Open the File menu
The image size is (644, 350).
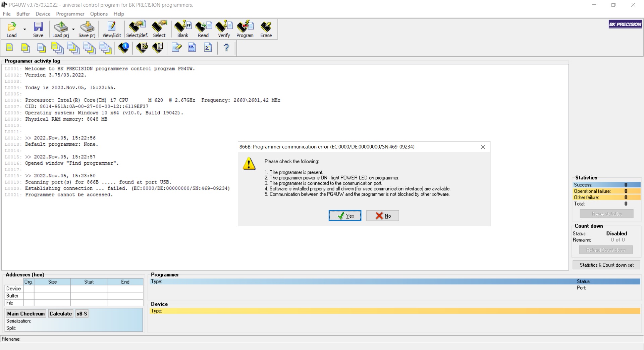pos(7,14)
